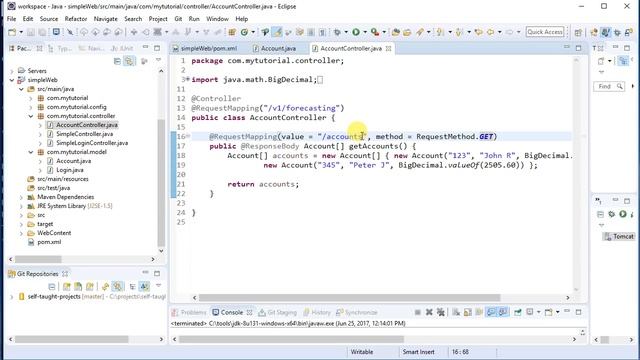Image resolution: width=640 pixels, height=360 pixels.
Task: Expand the Servers project node
Action: [x=12, y=71]
